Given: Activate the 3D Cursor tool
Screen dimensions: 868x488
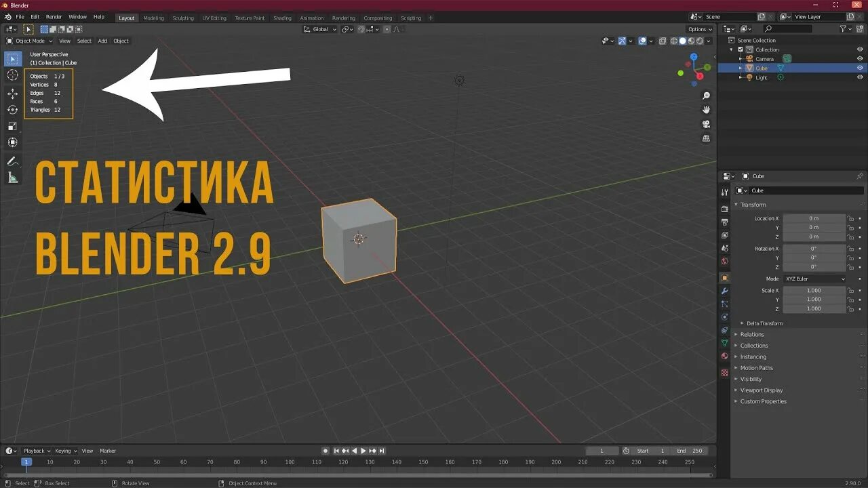Looking at the screenshot, I should [13, 75].
